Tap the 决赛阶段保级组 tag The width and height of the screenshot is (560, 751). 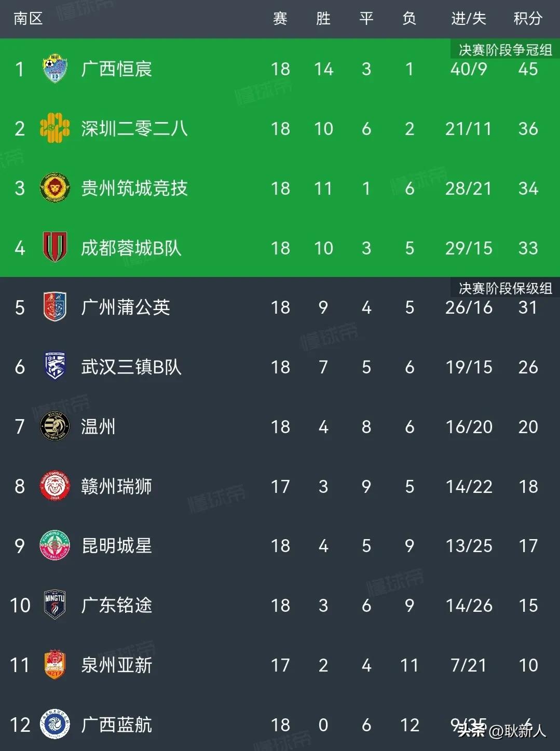pos(505,288)
